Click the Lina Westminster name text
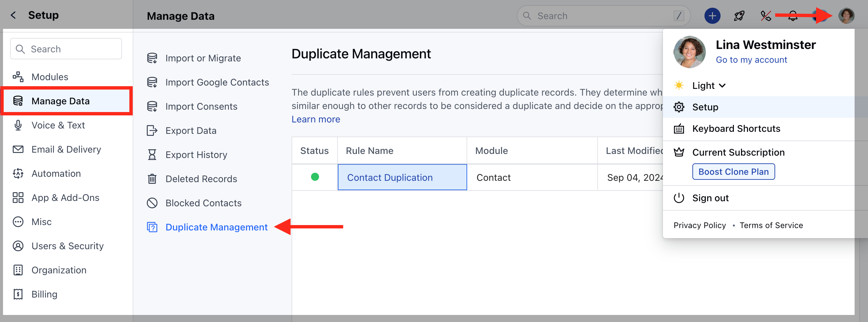 pos(765,45)
